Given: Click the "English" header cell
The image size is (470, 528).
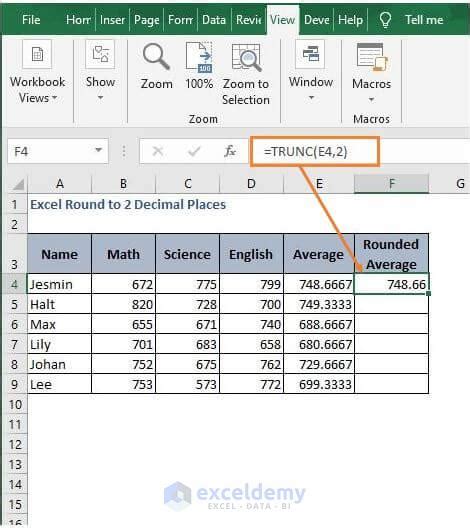Looking at the screenshot, I should (x=251, y=254).
